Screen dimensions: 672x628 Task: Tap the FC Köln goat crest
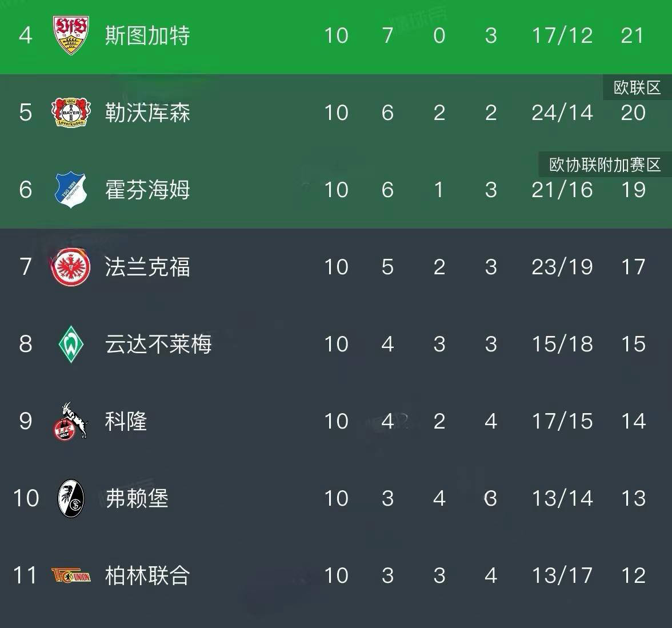point(71,421)
